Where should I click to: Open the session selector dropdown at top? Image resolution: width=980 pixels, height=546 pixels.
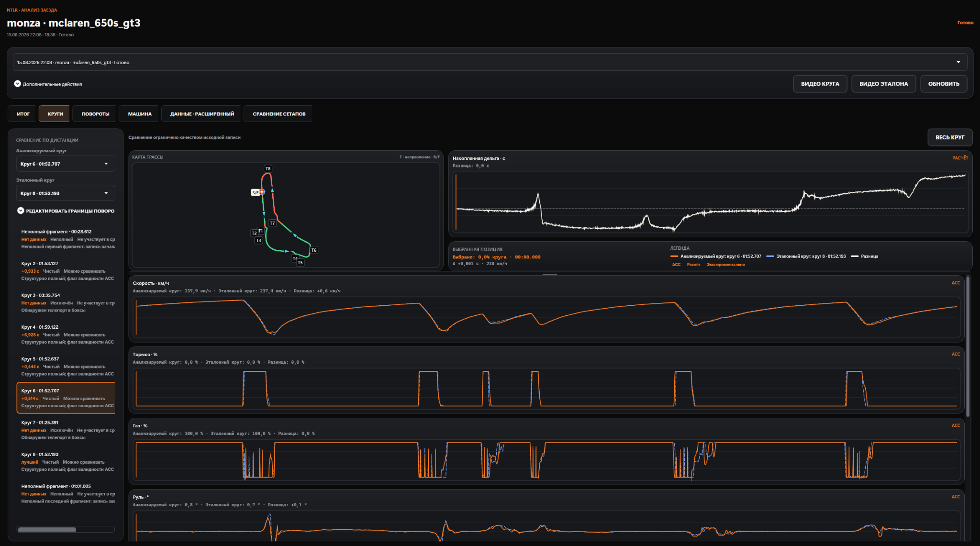tap(490, 62)
